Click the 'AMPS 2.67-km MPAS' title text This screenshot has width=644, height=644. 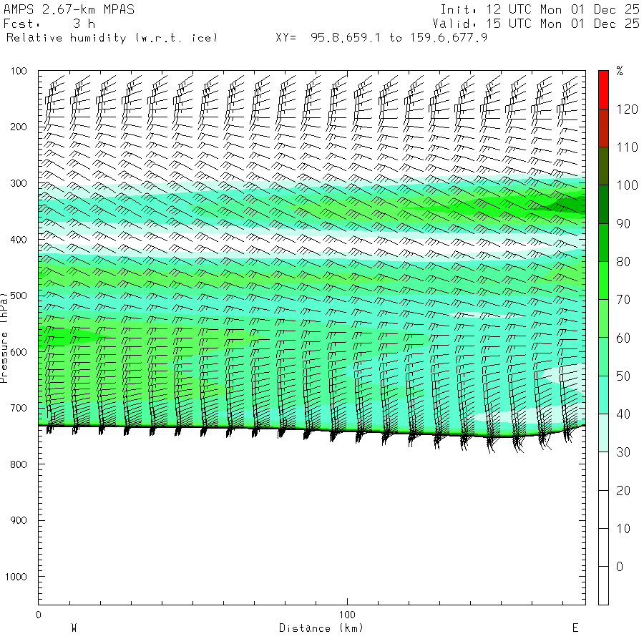pyautogui.click(x=69, y=10)
